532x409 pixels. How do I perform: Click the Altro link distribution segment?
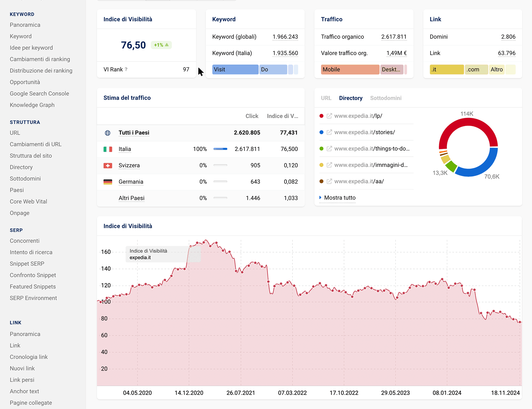click(x=497, y=70)
